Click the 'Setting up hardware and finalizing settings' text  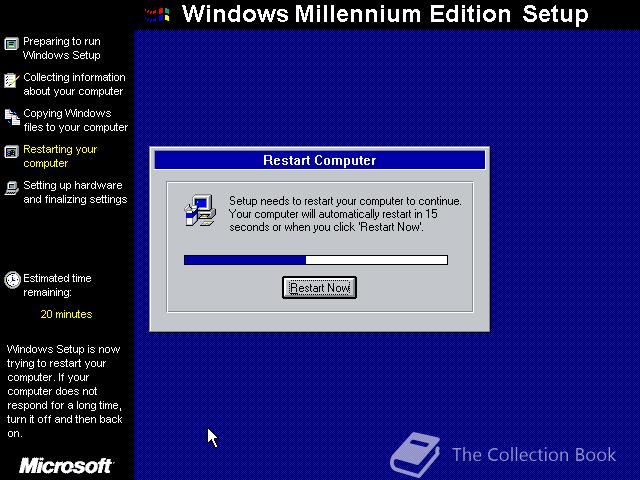(x=75, y=192)
